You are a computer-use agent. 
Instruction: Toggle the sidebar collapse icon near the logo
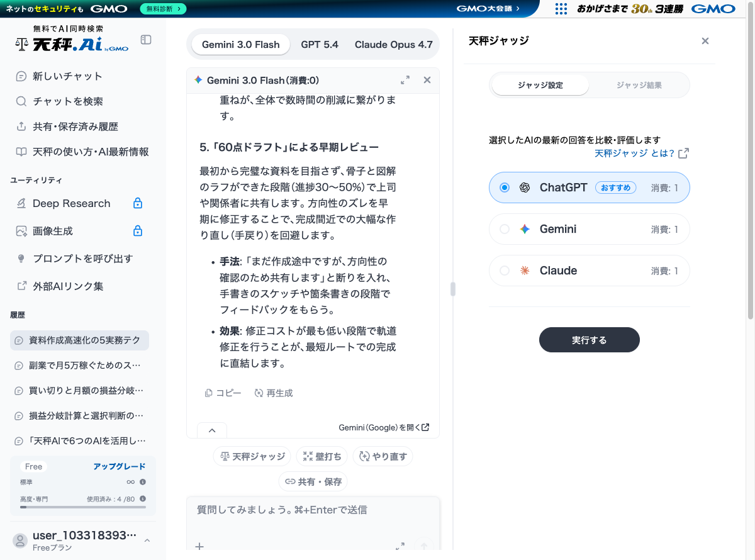click(145, 39)
